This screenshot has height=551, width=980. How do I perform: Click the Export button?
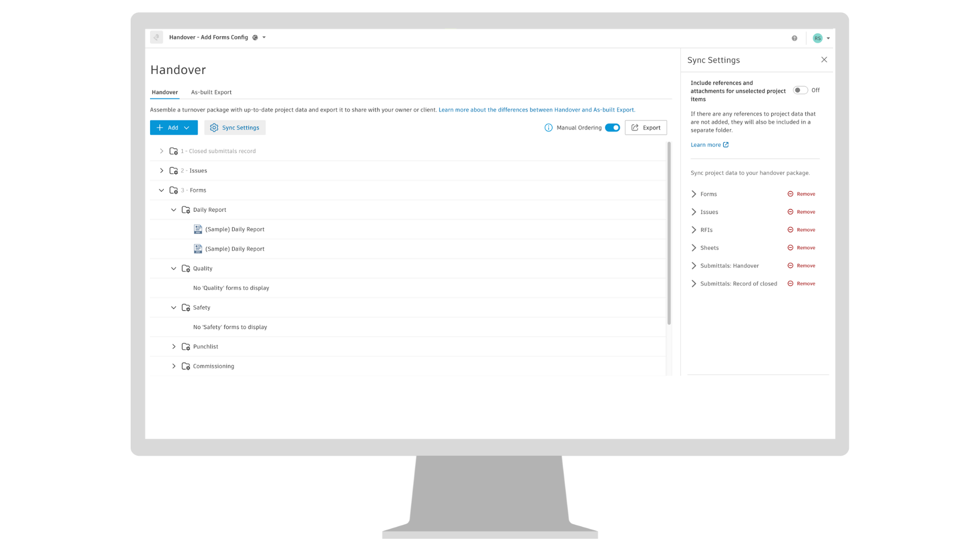pos(646,128)
